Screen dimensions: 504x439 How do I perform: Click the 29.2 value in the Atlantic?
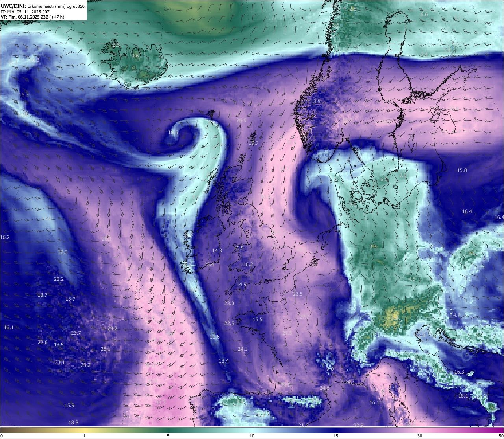pos(112,328)
